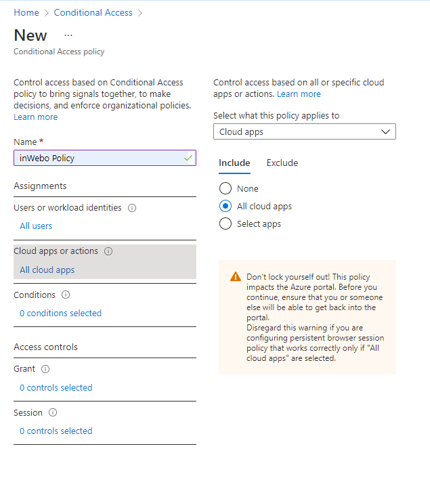Click into the policy Name input field
The height and width of the screenshot is (491, 430).
pyautogui.click(x=105, y=158)
